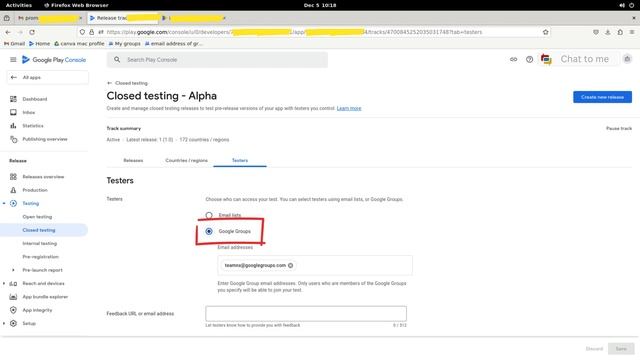Click the Learn more link

[349, 108]
